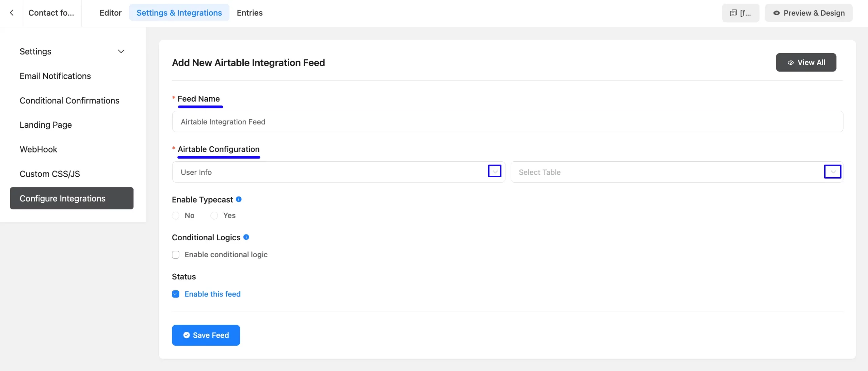This screenshot has width=868, height=371.
Task: Uncheck Enable this feed checkbox
Action: tap(176, 294)
